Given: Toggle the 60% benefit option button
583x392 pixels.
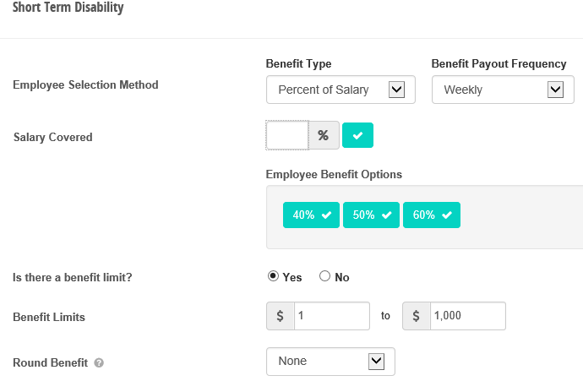Looking at the screenshot, I should tap(432, 215).
